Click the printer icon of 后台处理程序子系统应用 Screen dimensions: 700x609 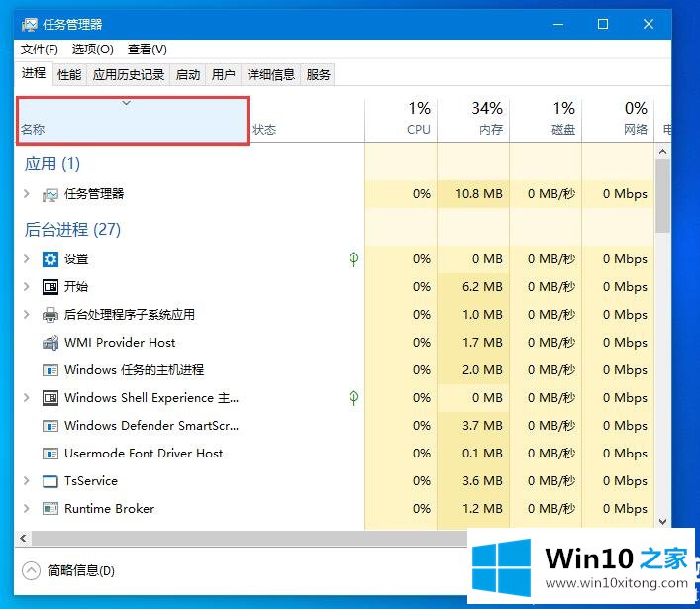tap(50, 315)
